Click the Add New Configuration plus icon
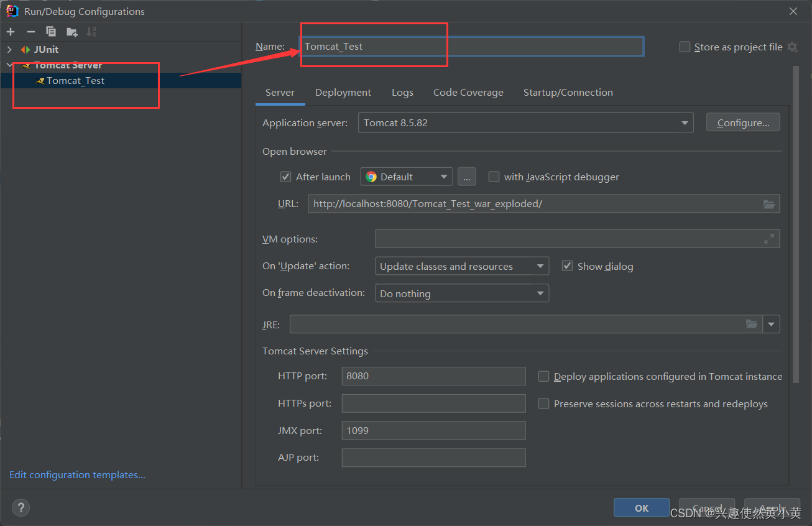Screen dimensions: 812x526 [x=11, y=32]
